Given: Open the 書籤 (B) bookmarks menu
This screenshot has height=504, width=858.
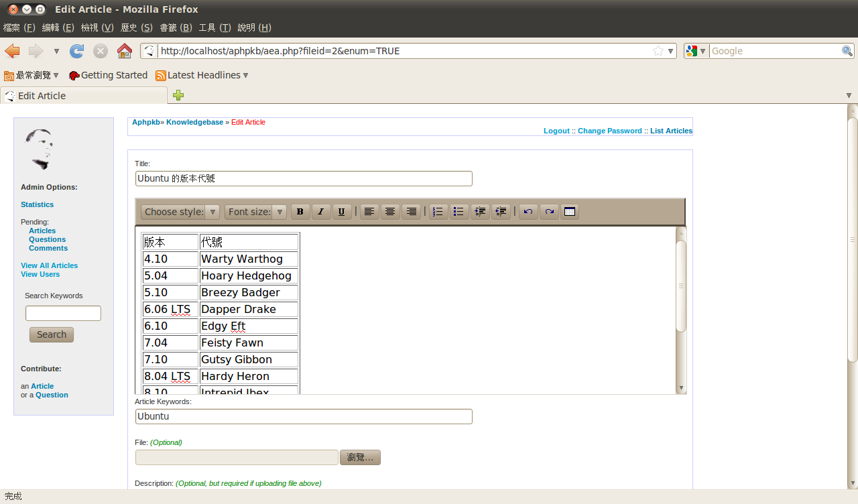Looking at the screenshot, I should coord(176,27).
